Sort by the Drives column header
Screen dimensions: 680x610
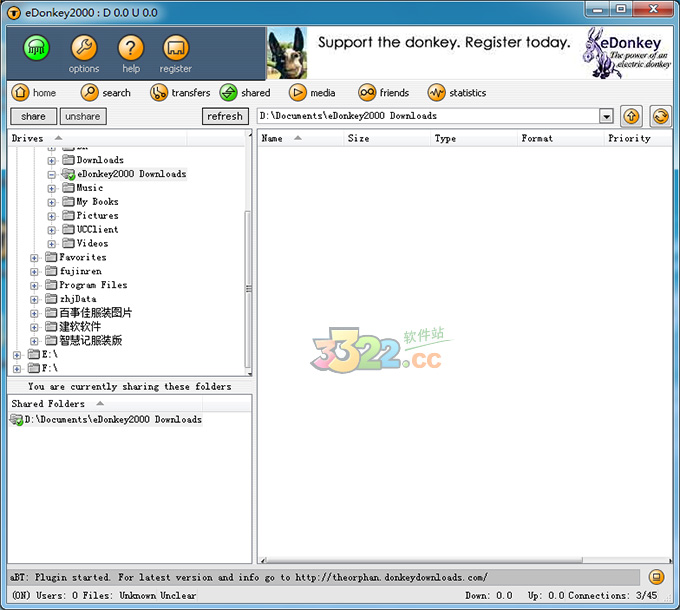click(x=98, y=138)
